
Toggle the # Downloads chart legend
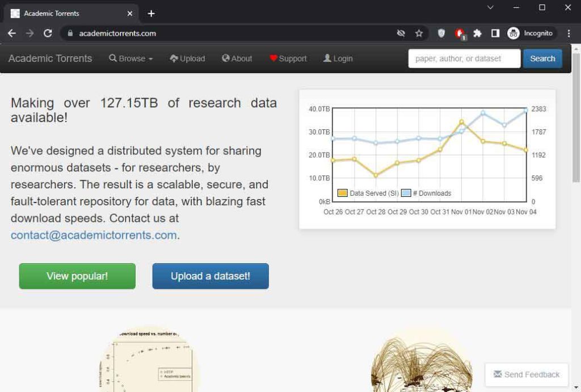(426, 193)
